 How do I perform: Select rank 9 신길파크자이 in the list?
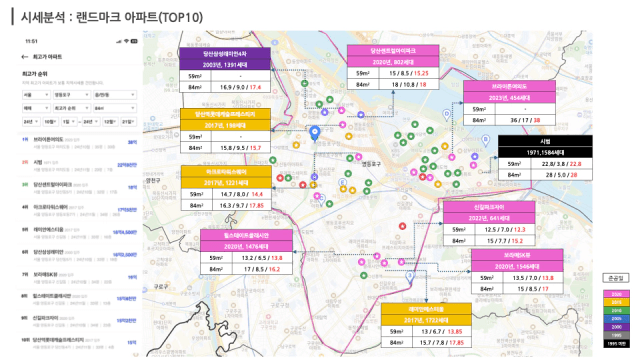[x=79, y=321]
